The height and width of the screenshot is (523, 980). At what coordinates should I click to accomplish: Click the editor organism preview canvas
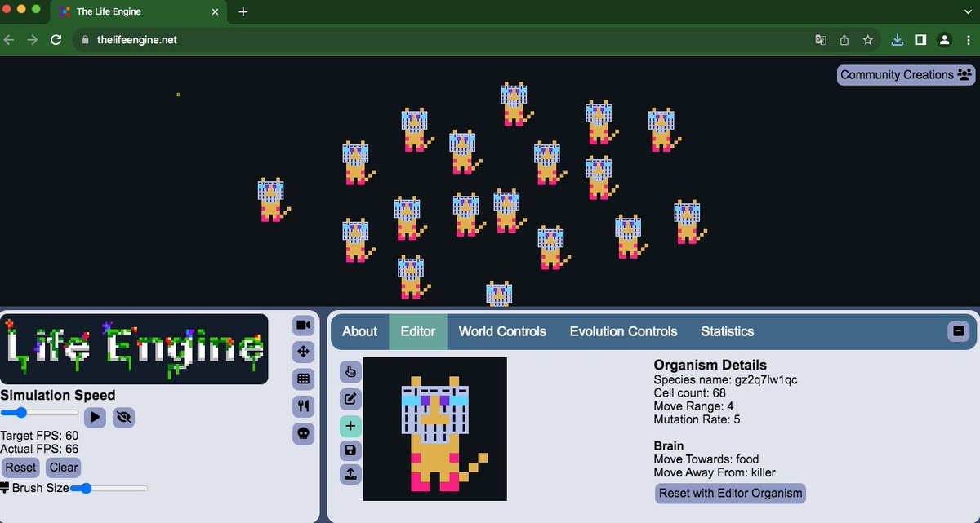pyautogui.click(x=435, y=429)
